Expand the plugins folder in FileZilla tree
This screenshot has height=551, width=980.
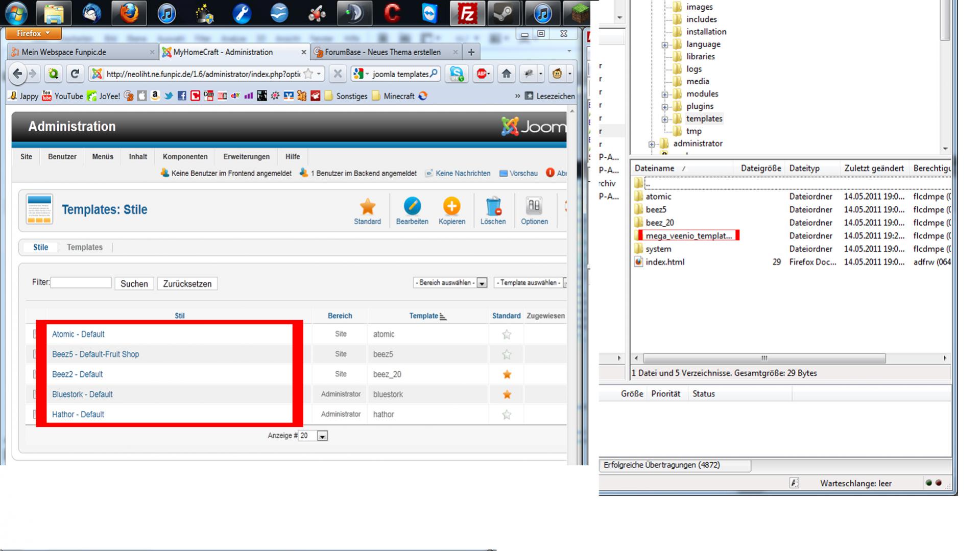tap(664, 107)
